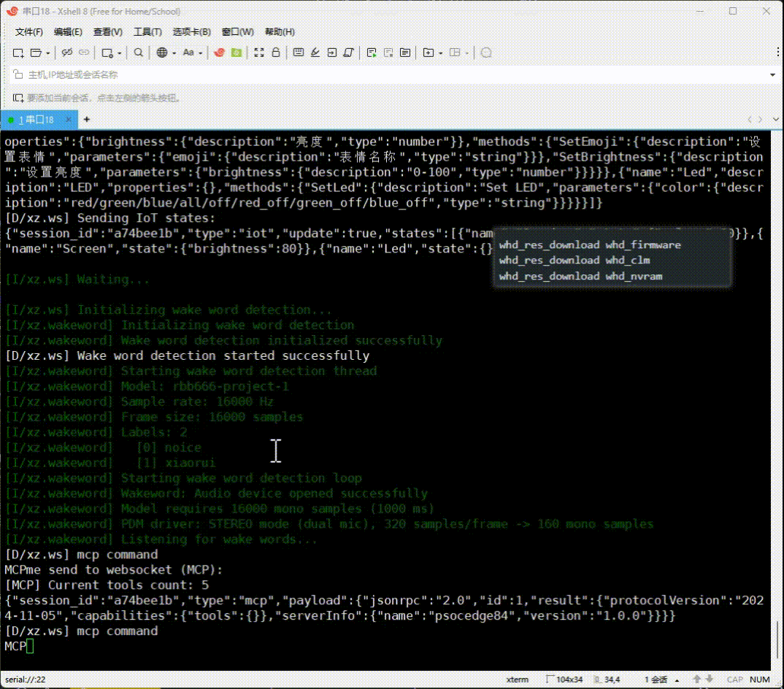Expand the globe encoding dropdown
The image size is (784, 689).
coord(174,53)
